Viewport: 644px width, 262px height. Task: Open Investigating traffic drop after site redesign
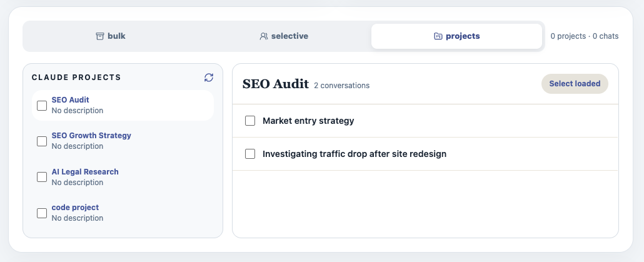click(355, 154)
